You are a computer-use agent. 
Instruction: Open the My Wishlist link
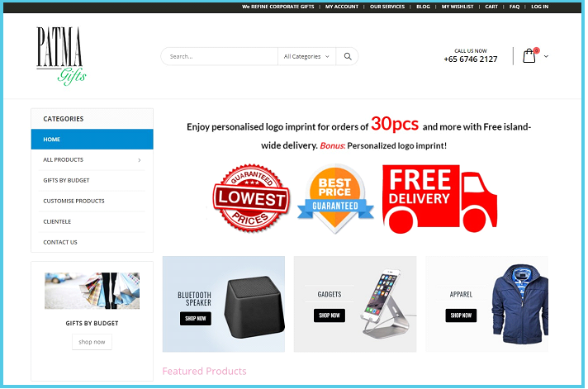point(458,7)
